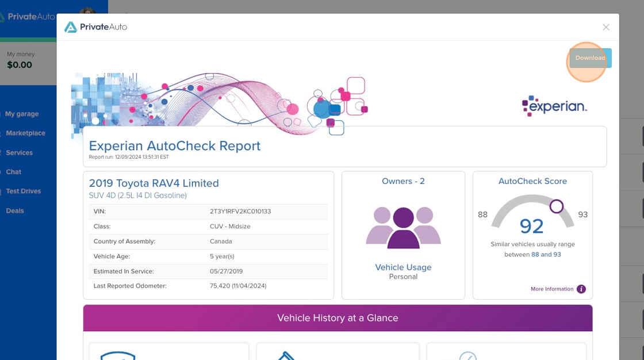This screenshot has width=644, height=360.
Task: Click the PrivateAuto logo in the report header
Action: point(95,27)
